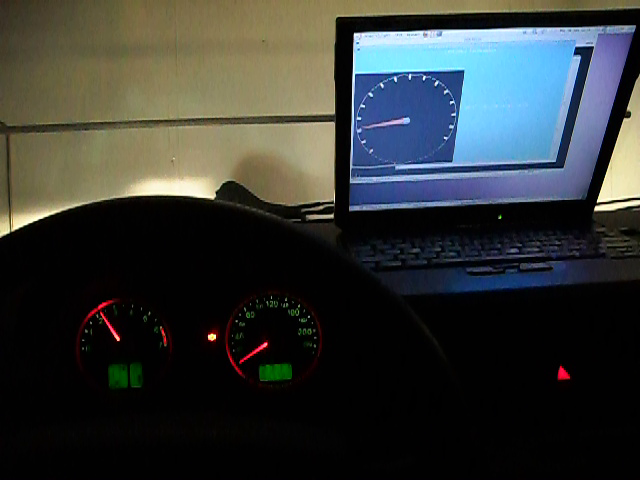Click the tachometer's red needle
Screen dimensions: 640x480
(x=110, y=326)
